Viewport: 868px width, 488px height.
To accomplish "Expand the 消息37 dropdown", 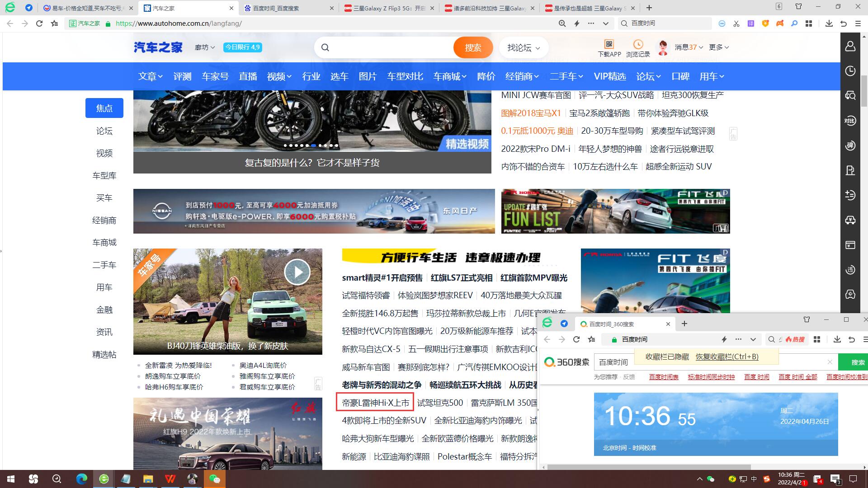I will tap(689, 47).
